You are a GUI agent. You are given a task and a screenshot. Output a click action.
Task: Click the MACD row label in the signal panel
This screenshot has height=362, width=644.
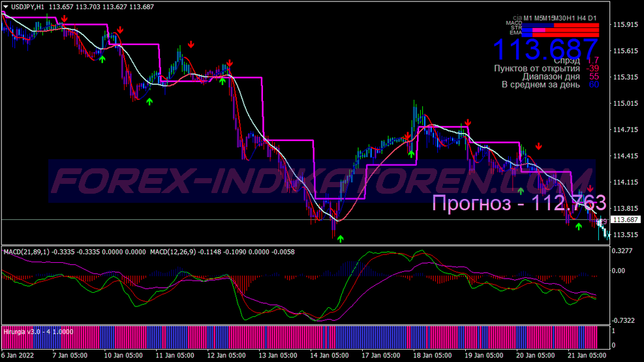(x=514, y=23)
